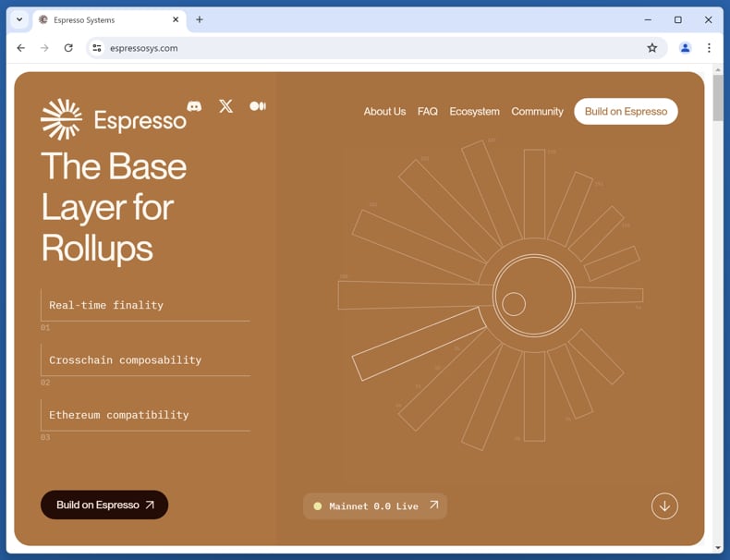Click the vertical scrollbar thumb
The height and width of the screenshot is (560, 730).
coord(718,96)
